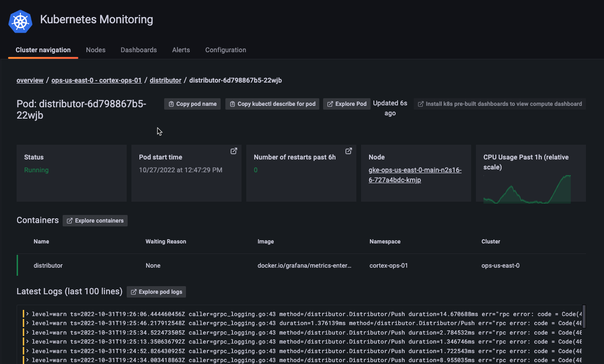
Task: Open the Configuration tab
Action: (x=226, y=50)
